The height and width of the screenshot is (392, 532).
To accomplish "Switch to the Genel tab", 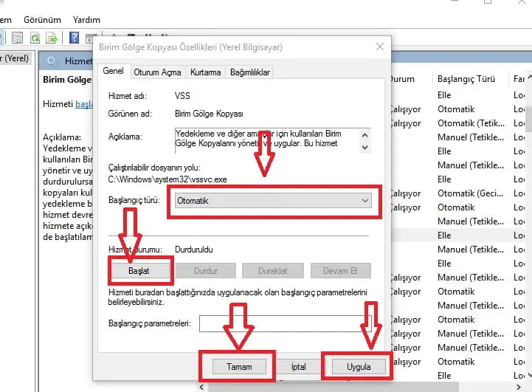I will [x=114, y=71].
